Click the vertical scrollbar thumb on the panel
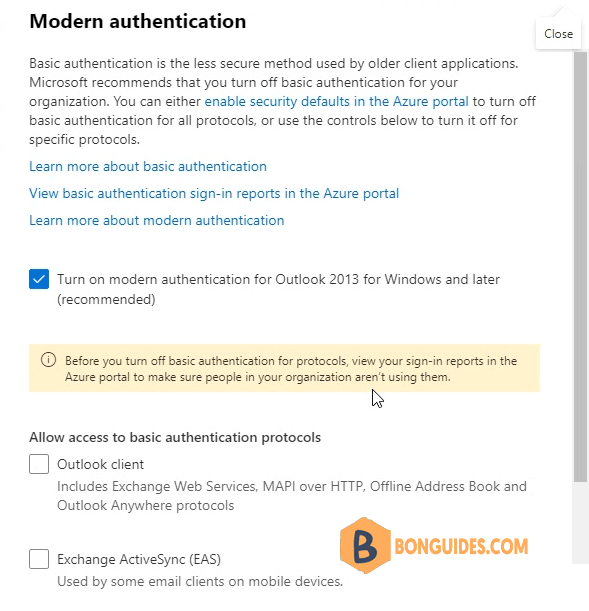 [580, 267]
